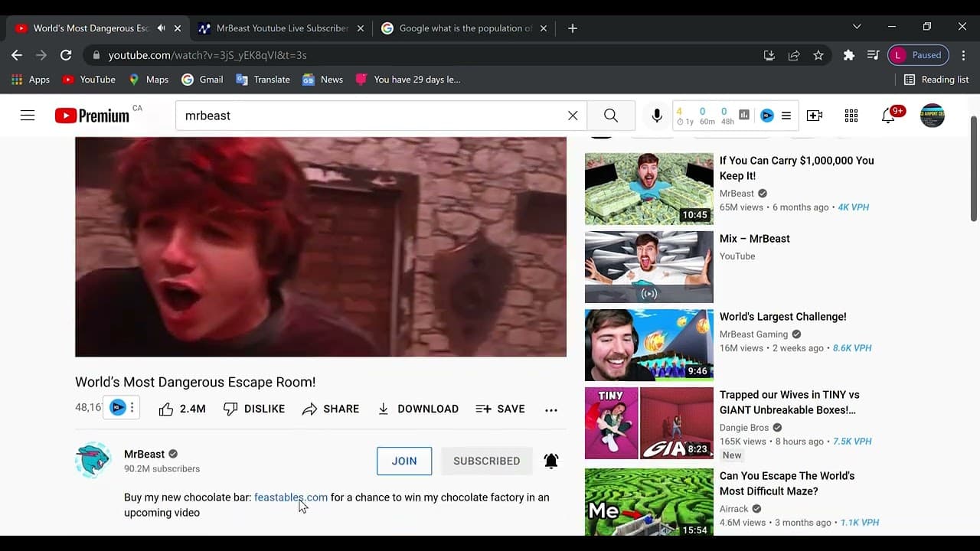Open more actions ellipsis under video
This screenshot has width=980, height=551.
point(551,409)
